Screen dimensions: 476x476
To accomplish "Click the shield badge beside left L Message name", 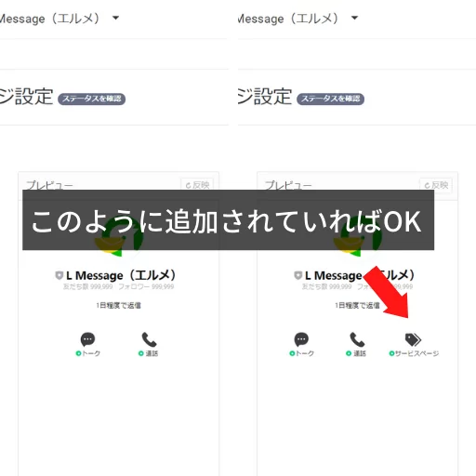I will click(x=59, y=275).
